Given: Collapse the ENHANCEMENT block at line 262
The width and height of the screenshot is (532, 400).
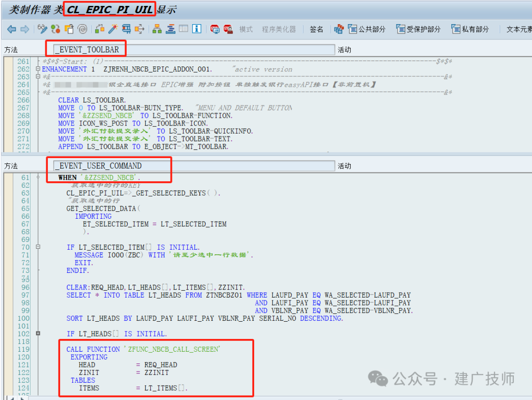Looking at the screenshot, I should click(x=38, y=69).
